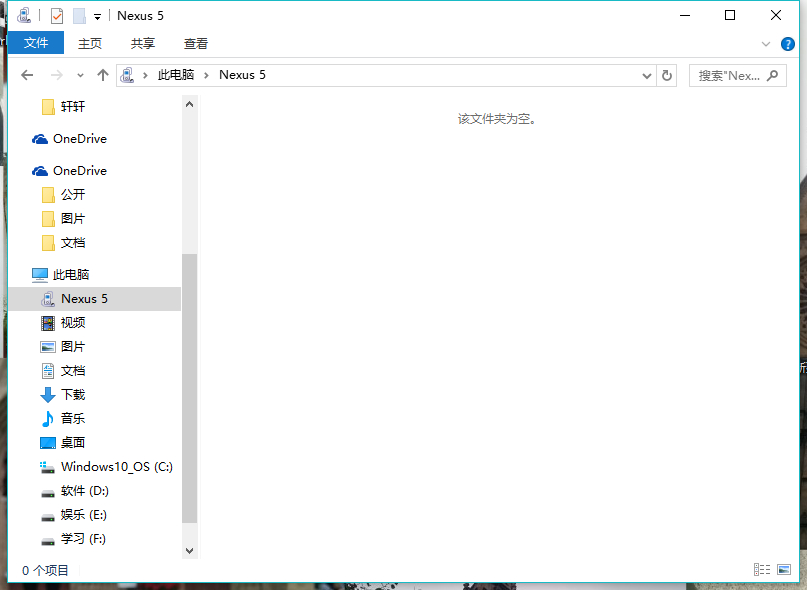
Task: Refresh the Nexus 5 folder view
Action: click(x=666, y=76)
